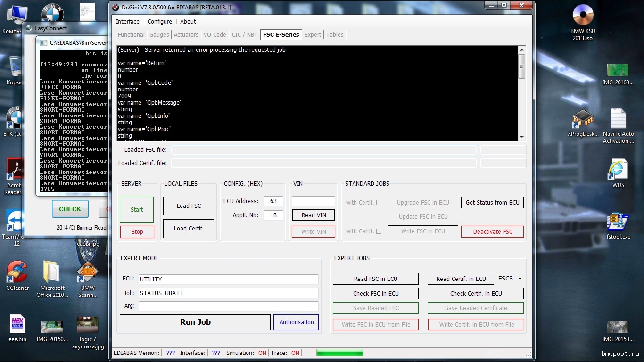
Task: Enable 'with Certif.' checkbox beside Write FSC
Action: [379, 231]
